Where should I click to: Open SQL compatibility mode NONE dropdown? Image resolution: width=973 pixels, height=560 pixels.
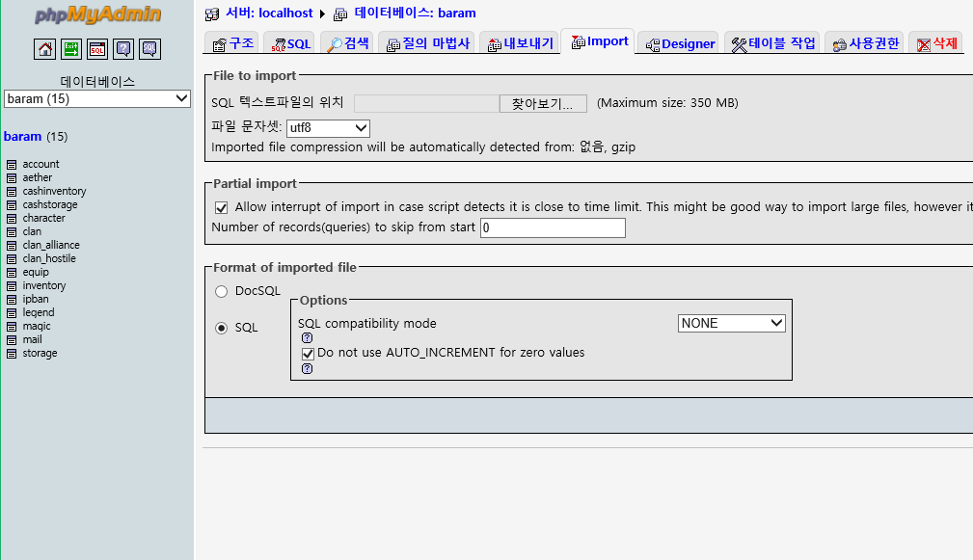coord(731,324)
